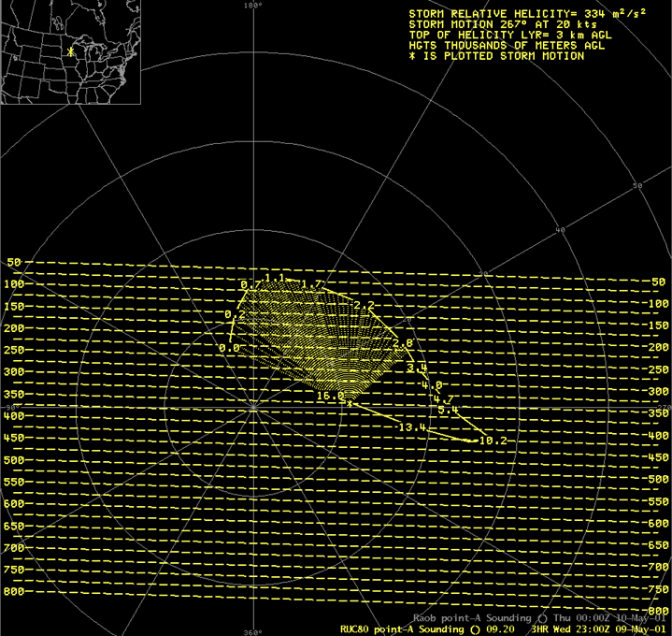Screen dimensions: 672x636
Task: Click the 4.0 height label on hodograph
Action: coord(432,385)
